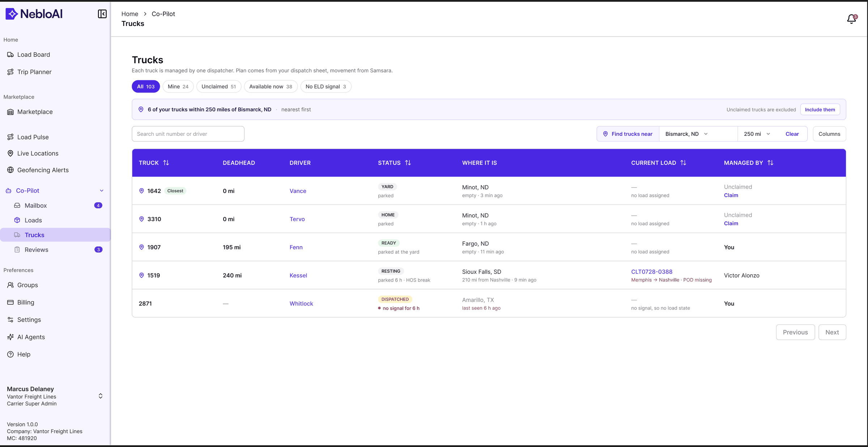Sort by Managed By column arrows
The image size is (868, 447).
tap(770, 163)
